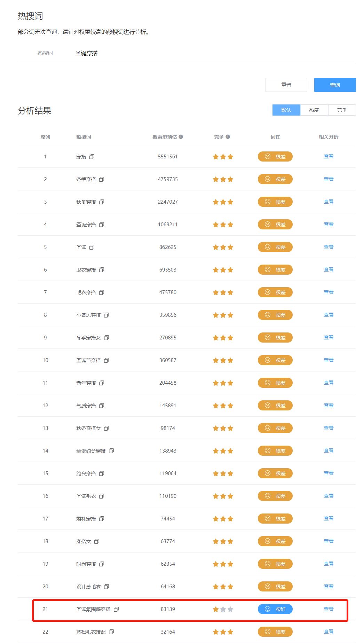The height and width of the screenshot is (643, 364).
Task: Click the 很差 badge for 冬季穿搭
Action: click(275, 179)
